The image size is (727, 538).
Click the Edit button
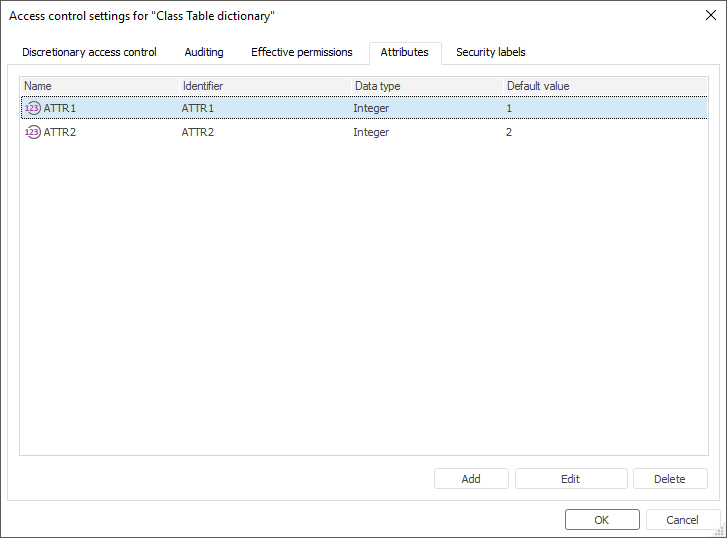coord(570,479)
